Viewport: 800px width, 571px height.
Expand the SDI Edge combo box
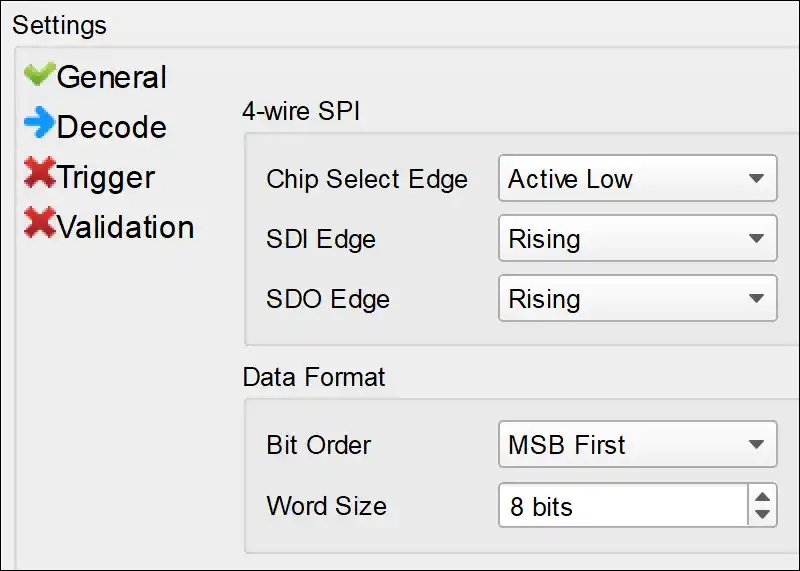pos(637,240)
